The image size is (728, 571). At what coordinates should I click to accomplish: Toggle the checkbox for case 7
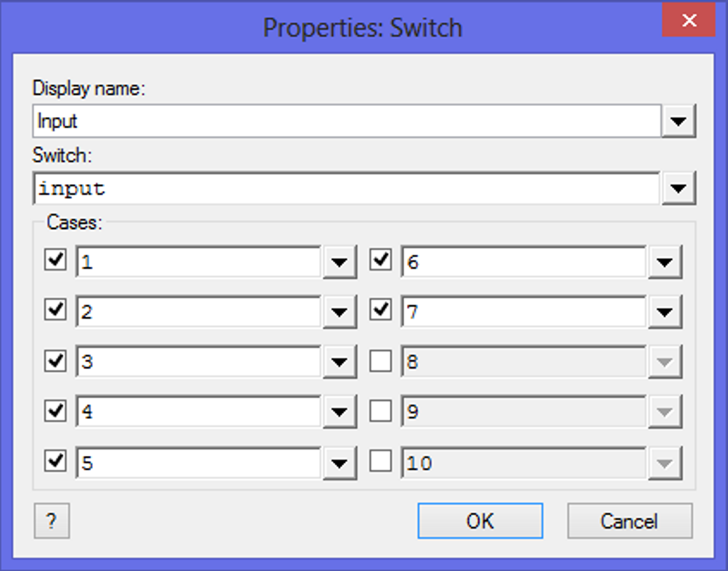click(380, 309)
